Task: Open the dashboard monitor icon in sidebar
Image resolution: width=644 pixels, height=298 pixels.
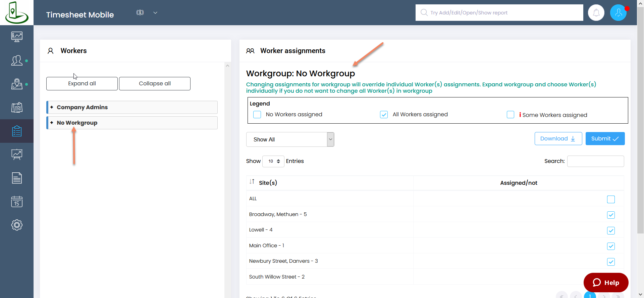Action: pyautogui.click(x=17, y=37)
